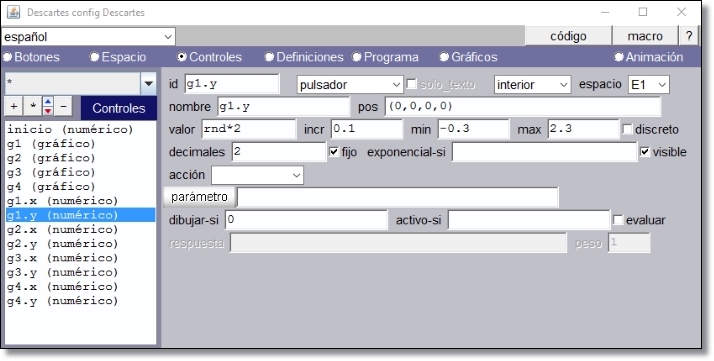Close the Descartes config window
This screenshot has width=714, height=361.
click(x=681, y=12)
